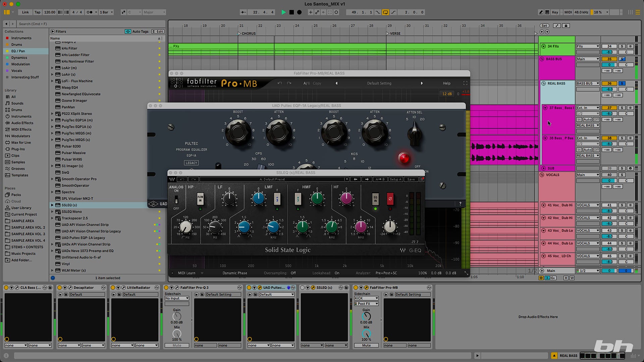Click the Follow playback arrow button
This screenshot has height=362, width=644.
pyautogui.click(x=244, y=12)
